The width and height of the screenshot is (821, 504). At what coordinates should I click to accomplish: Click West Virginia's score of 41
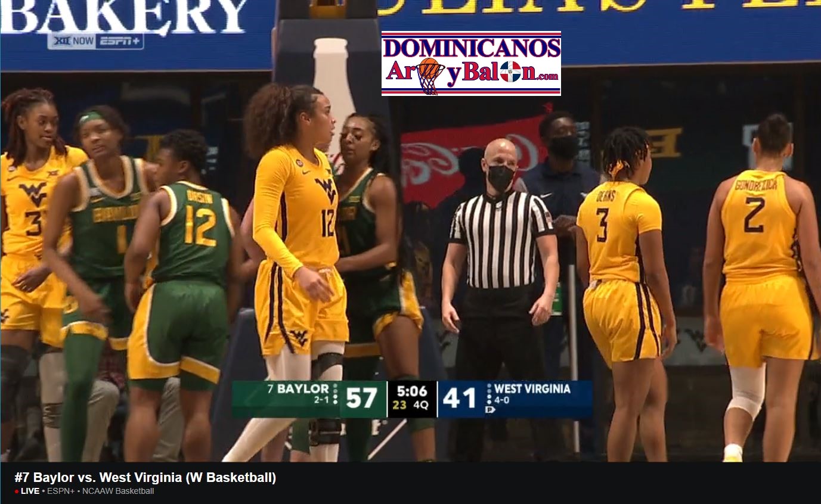click(459, 399)
